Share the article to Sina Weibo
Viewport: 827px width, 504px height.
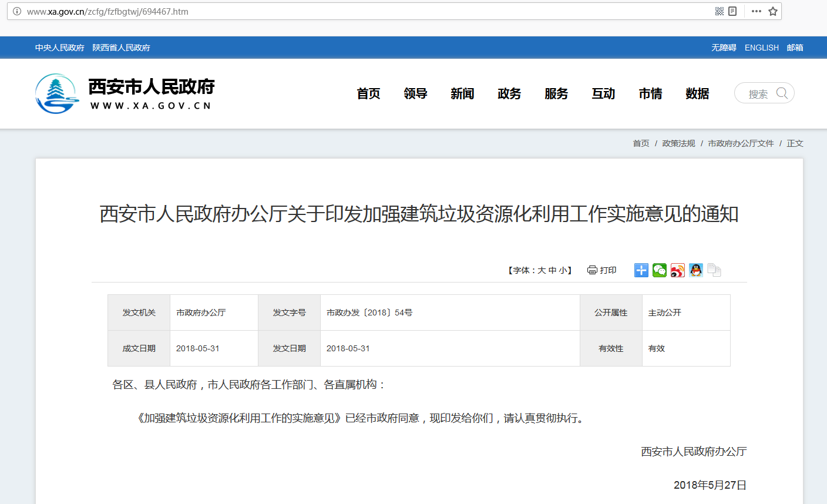(x=677, y=270)
